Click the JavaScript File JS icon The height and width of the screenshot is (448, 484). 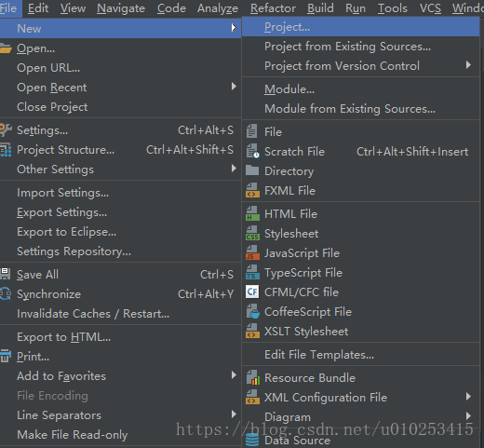tap(252, 252)
